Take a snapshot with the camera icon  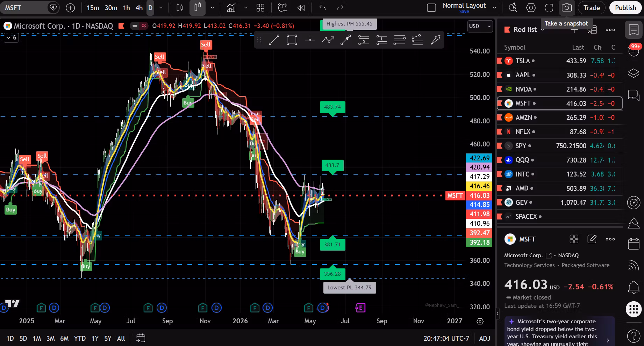[567, 8]
